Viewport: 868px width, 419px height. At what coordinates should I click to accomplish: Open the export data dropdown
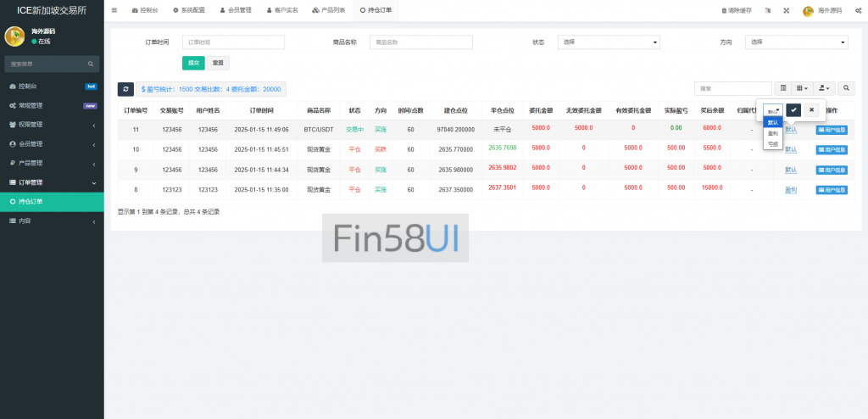tap(824, 88)
